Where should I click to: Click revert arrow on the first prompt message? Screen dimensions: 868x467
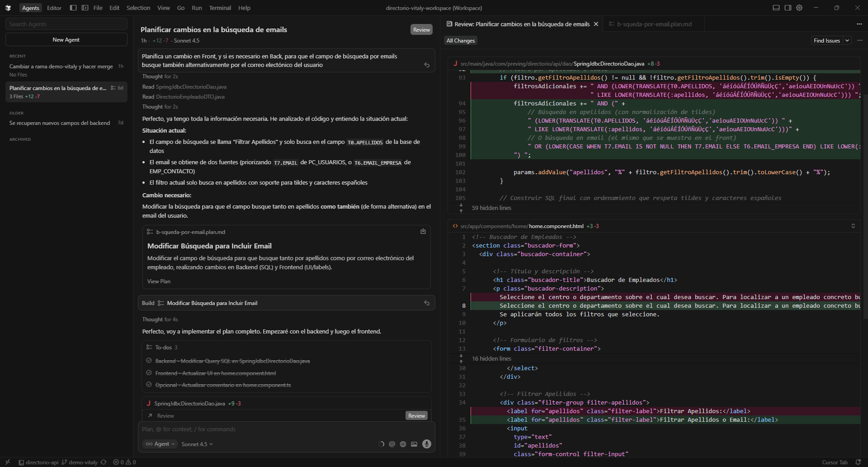pos(426,65)
